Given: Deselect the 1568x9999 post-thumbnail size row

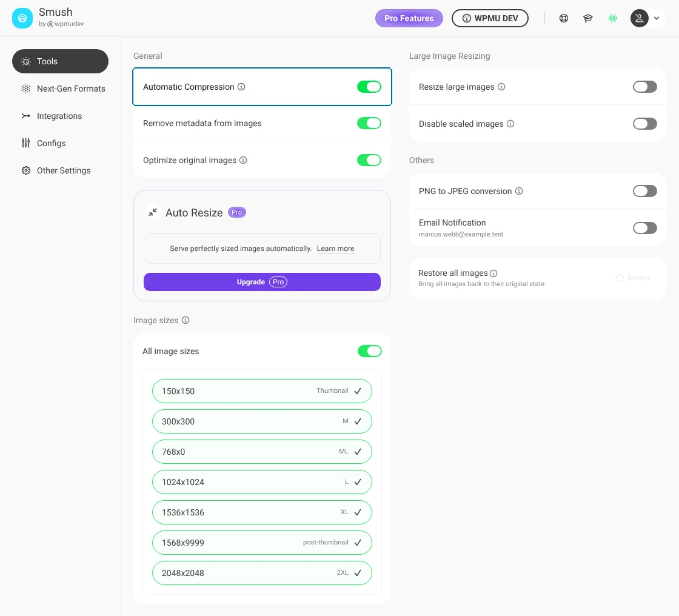Looking at the screenshot, I should [x=262, y=543].
